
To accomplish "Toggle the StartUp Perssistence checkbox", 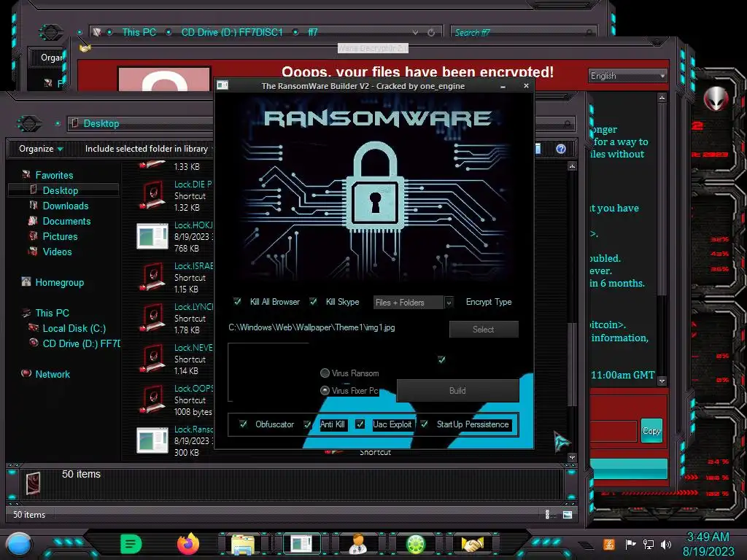I will (x=424, y=424).
